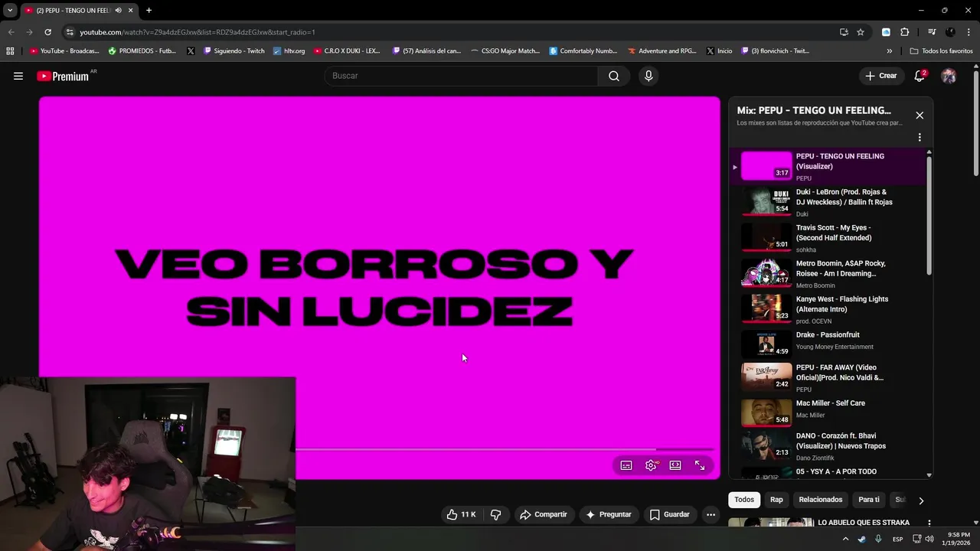Open the browser profile avatar
This screenshot has height=551, width=980.
[x=950, y=32]
